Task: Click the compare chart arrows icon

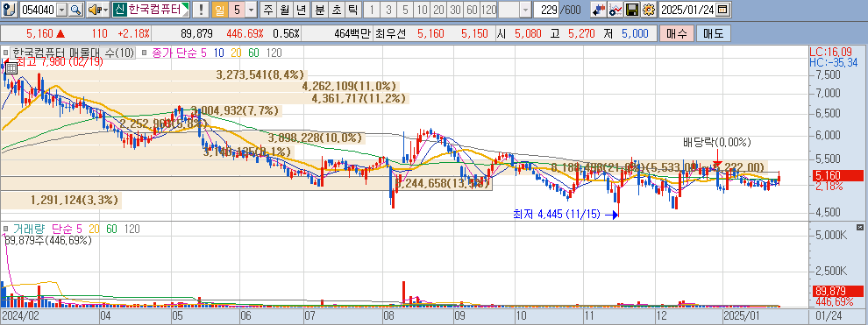Action: click(x=599, y=10)
